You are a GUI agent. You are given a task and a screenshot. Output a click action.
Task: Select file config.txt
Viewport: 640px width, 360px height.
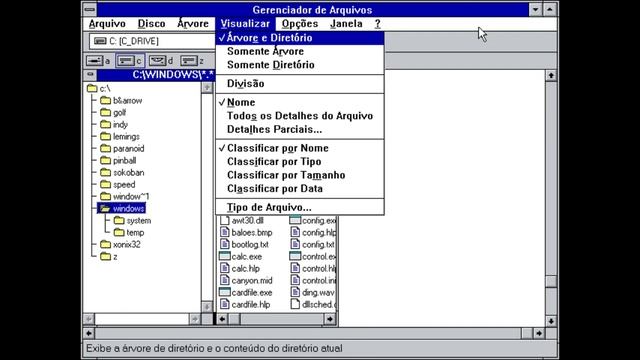(x=313, y=244)
